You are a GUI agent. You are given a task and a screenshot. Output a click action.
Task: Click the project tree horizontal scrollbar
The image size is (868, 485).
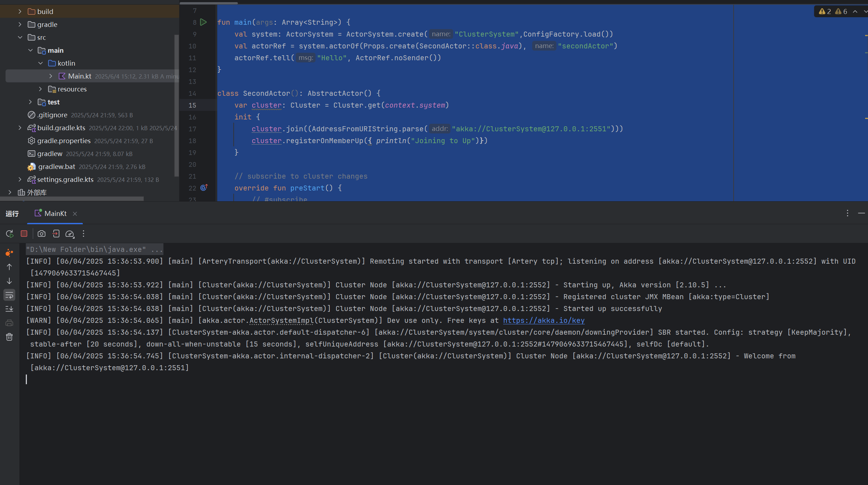click(x=72, y=199)
